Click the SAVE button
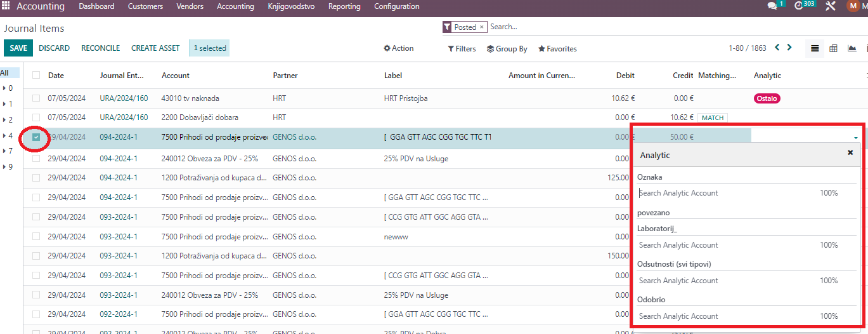868x334 pixels. pyautogui.click(x=18, y=48)
